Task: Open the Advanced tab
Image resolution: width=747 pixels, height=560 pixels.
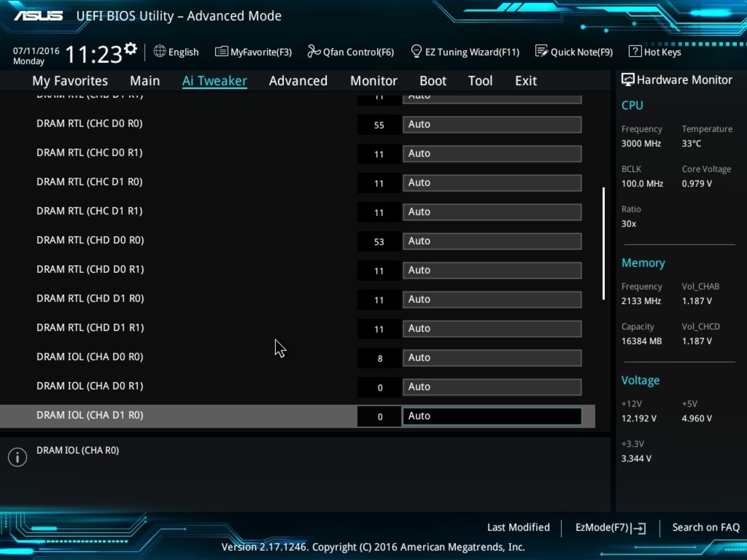Action: 298,81
